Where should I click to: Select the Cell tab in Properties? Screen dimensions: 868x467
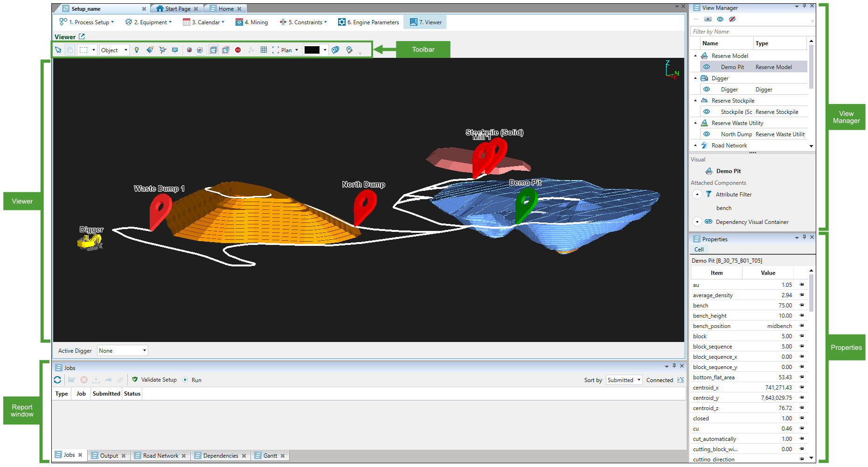(x=699, y=250)
